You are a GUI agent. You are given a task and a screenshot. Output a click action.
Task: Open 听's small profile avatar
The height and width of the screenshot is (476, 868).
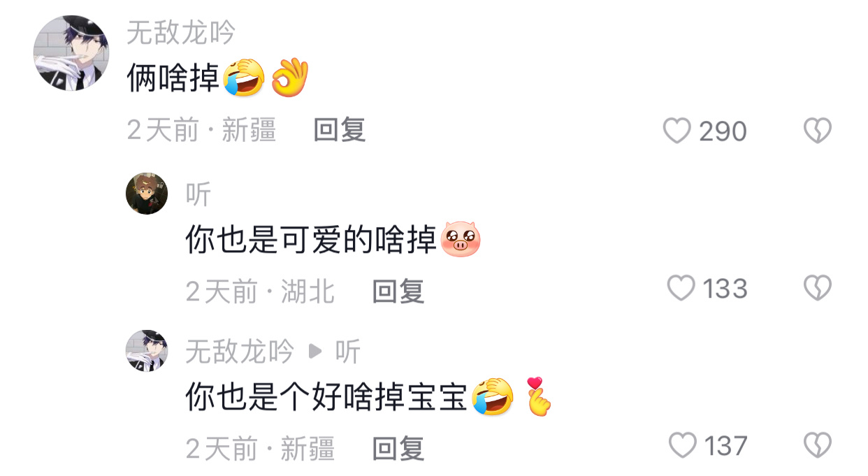147,194
